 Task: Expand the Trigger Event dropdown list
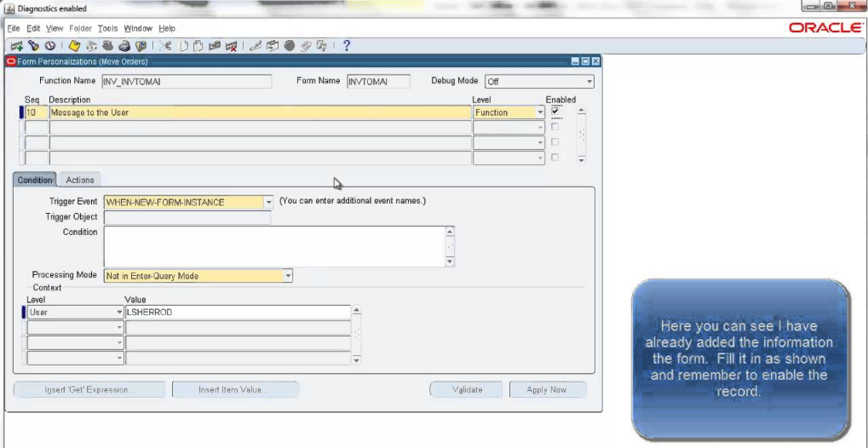pos(268,203)
